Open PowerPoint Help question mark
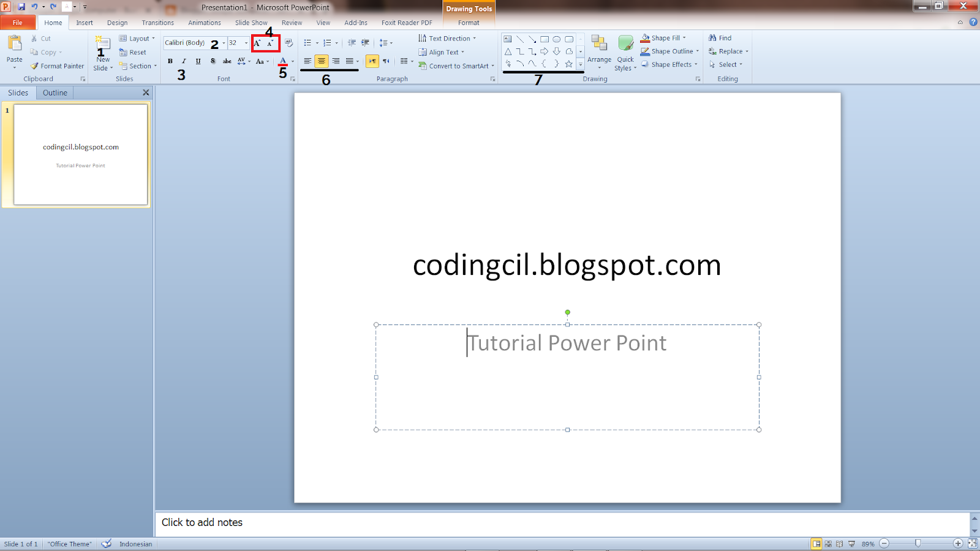 click(x=973, y=22)
